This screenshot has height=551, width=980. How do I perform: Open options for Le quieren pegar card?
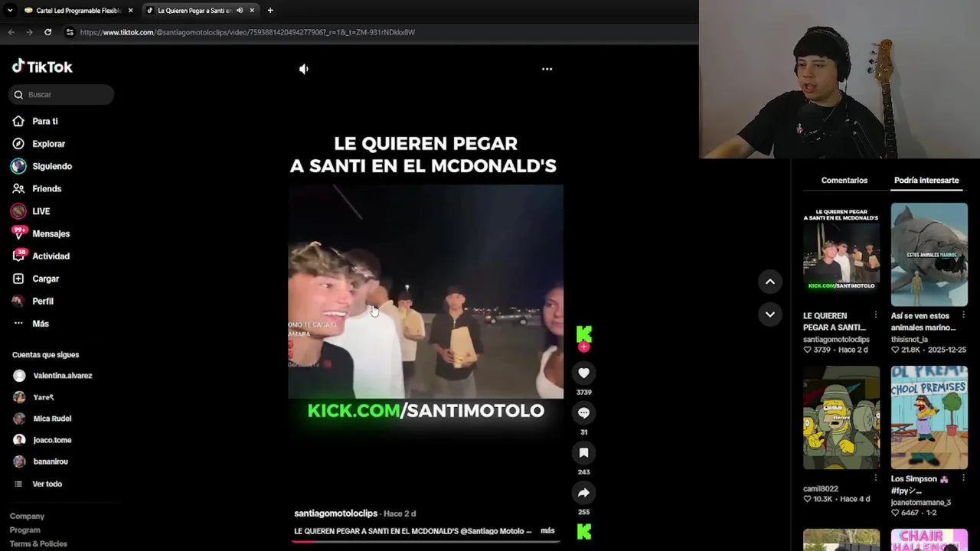pyautogui.click(x=876, y=315)
